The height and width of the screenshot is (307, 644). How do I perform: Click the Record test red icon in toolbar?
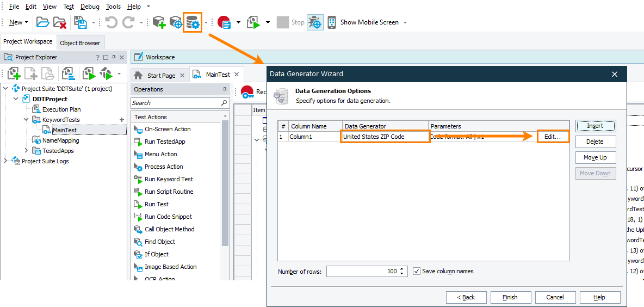pyautogui.click(x=224, y=22)
